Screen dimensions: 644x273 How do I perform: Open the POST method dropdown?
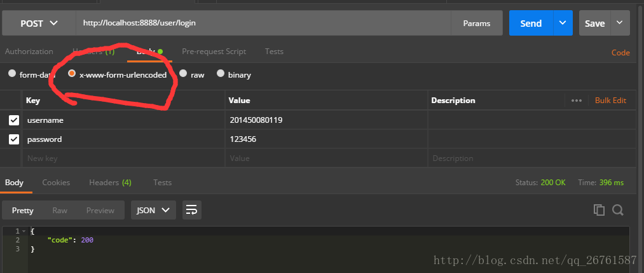click(39, 24)
